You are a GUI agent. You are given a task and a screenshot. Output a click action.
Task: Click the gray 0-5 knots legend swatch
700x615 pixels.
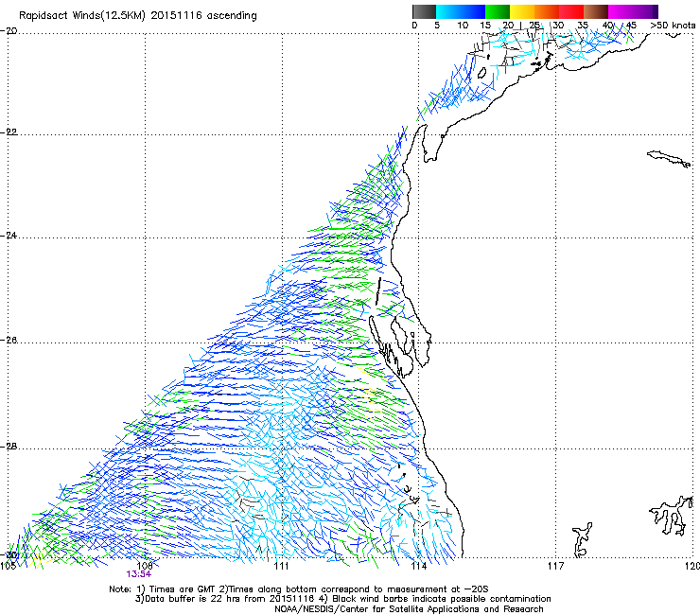coord(424,11)
